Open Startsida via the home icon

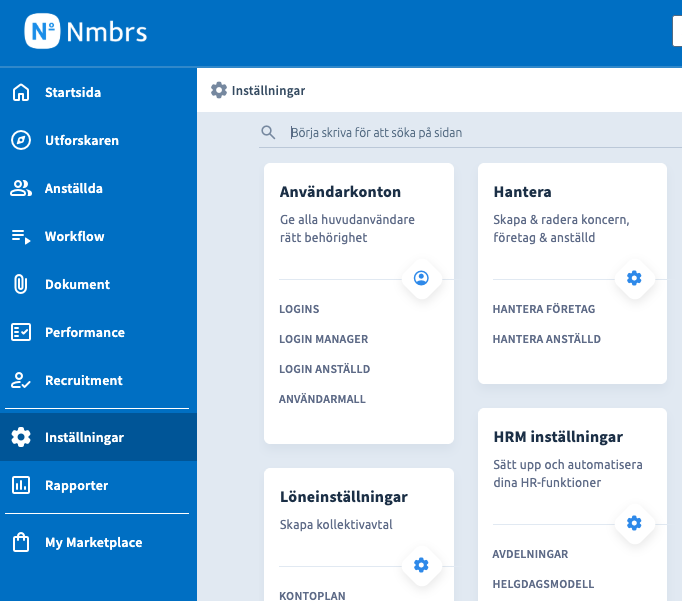[20, 93]
